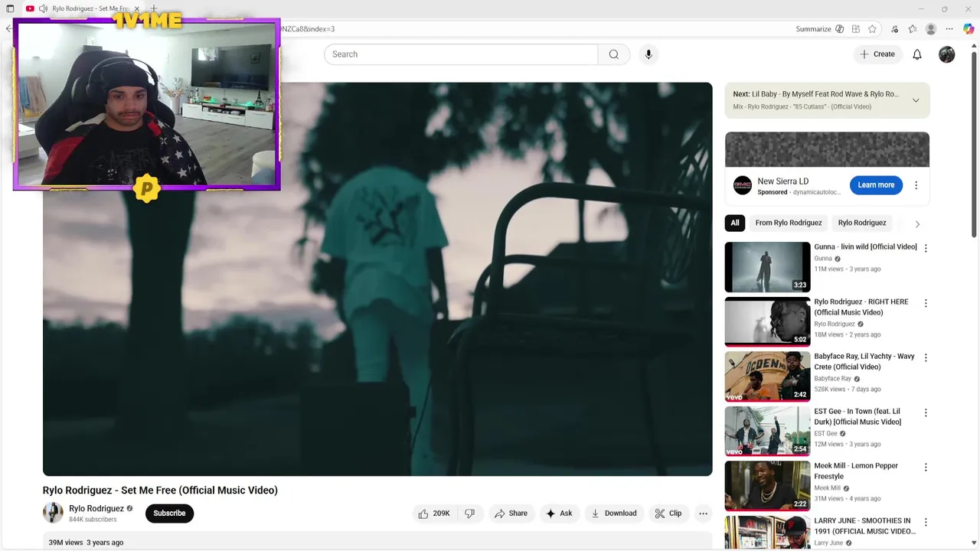This screenshot has width=980, height=551.
Task: Click '39M views 3 years ago' description text
Action: coord(86,543)
